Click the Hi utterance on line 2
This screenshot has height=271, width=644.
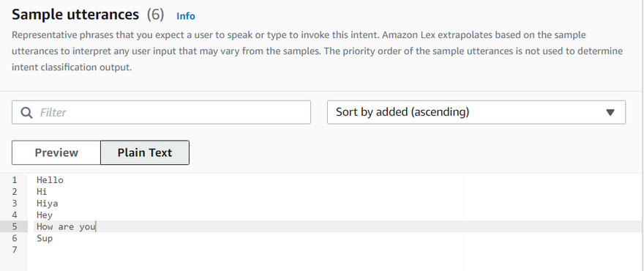coord(42,192)
